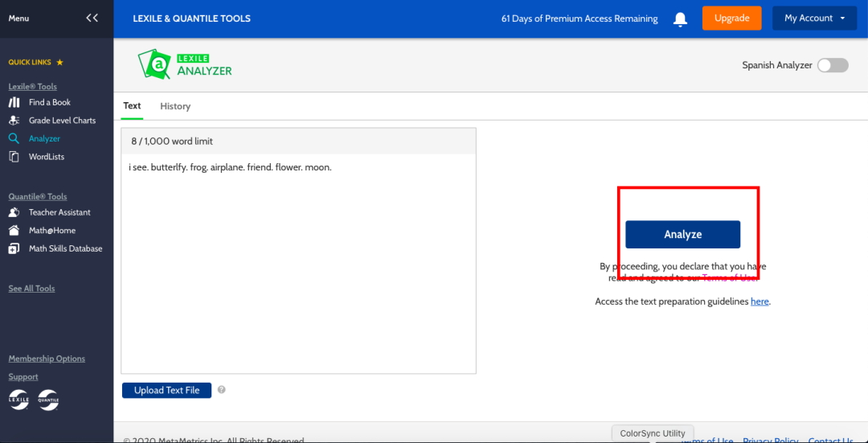Screen dimensions: 868x443
Task: Collapse the menu with double chevron
Action: click(x=92, y=18)
